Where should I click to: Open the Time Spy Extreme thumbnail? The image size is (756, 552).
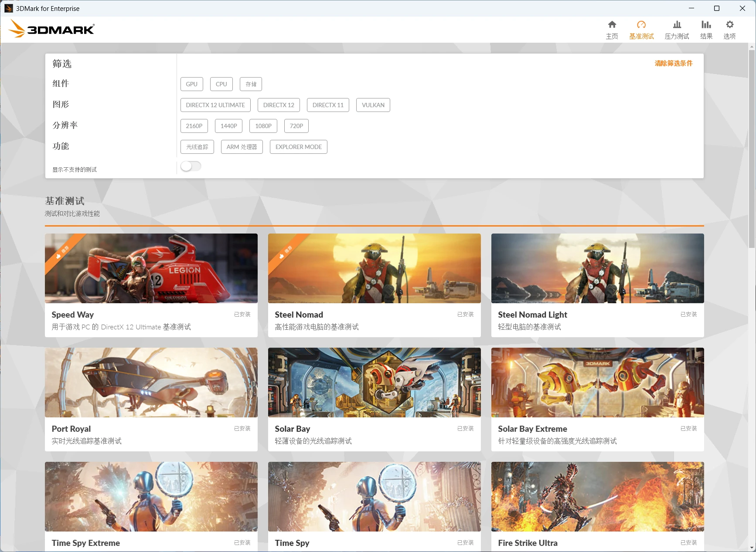pyautogui.click(x=151, y=497)
